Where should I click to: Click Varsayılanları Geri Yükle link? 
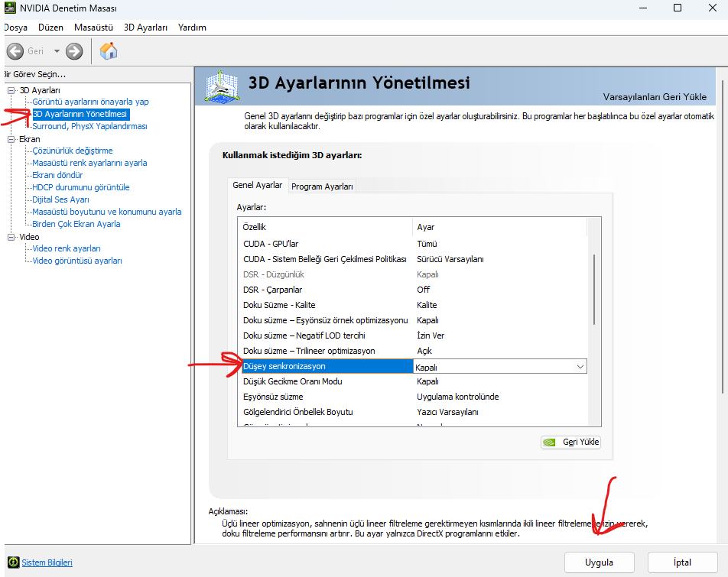click(655, 97)
